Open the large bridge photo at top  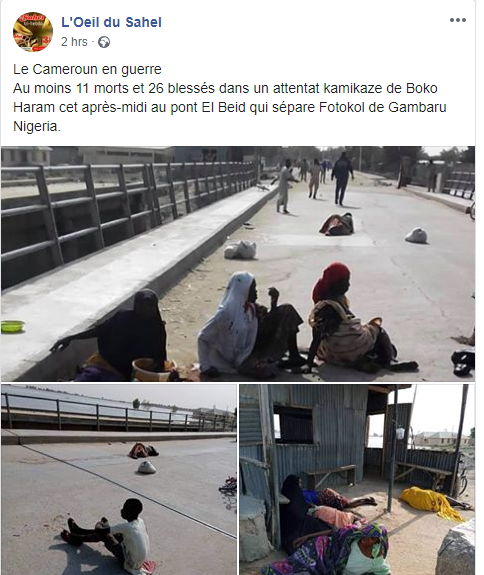238,264
